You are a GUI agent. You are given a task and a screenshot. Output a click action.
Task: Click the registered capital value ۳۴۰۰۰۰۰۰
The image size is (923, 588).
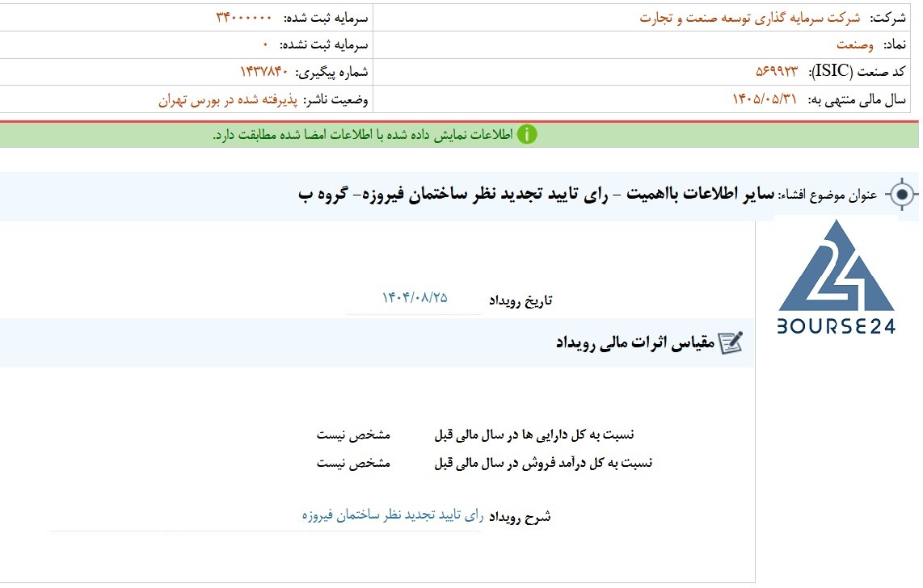(244, 18)
